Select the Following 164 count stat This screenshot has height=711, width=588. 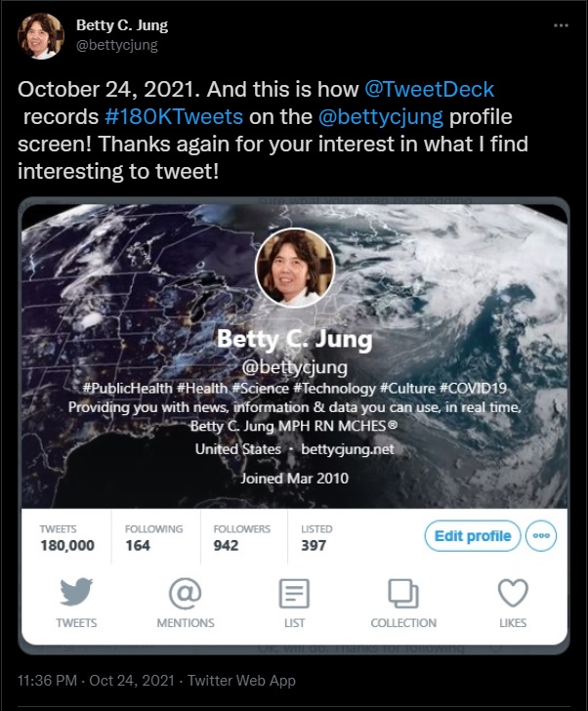pyautogui.click(x=153, y=537)
